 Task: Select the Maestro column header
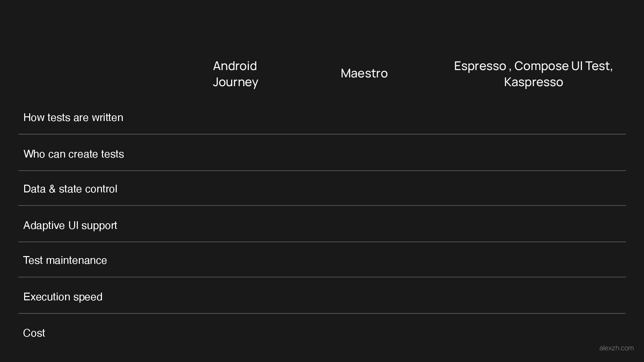364,73
